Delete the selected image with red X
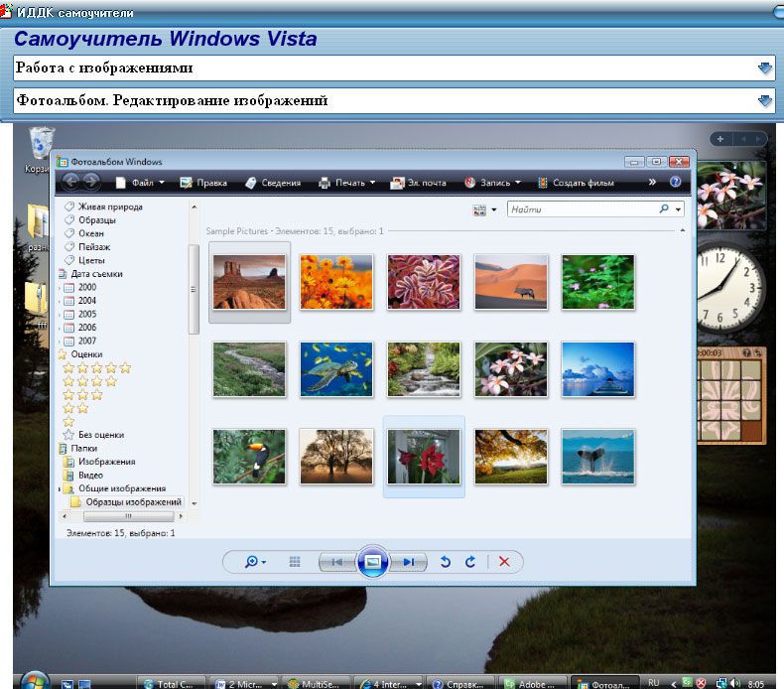784x689 pixels. [x=504, y=562]
